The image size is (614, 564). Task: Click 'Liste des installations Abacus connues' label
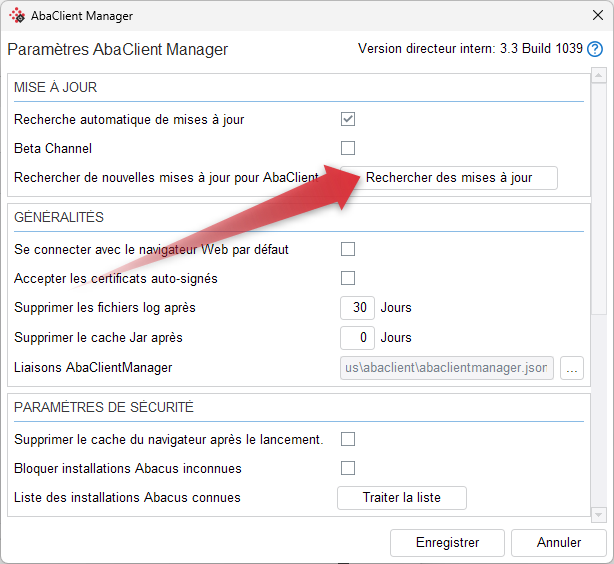(x=127, y=498)
